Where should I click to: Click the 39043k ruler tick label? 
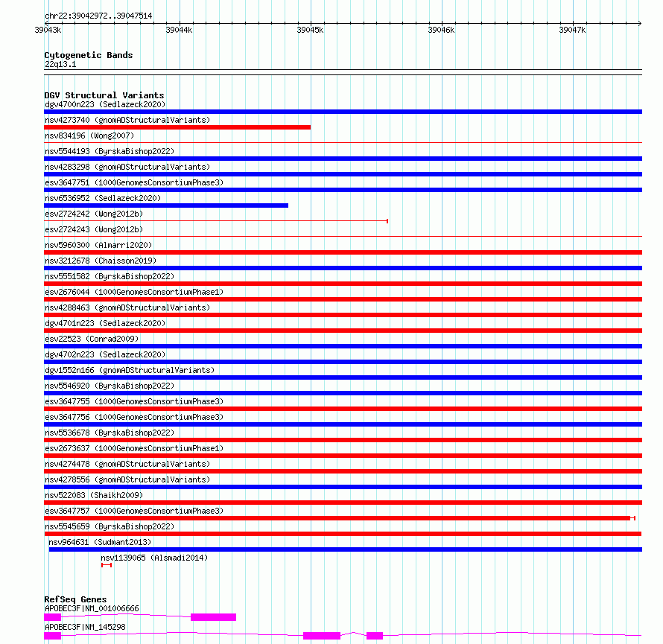[x=48, y=30]
